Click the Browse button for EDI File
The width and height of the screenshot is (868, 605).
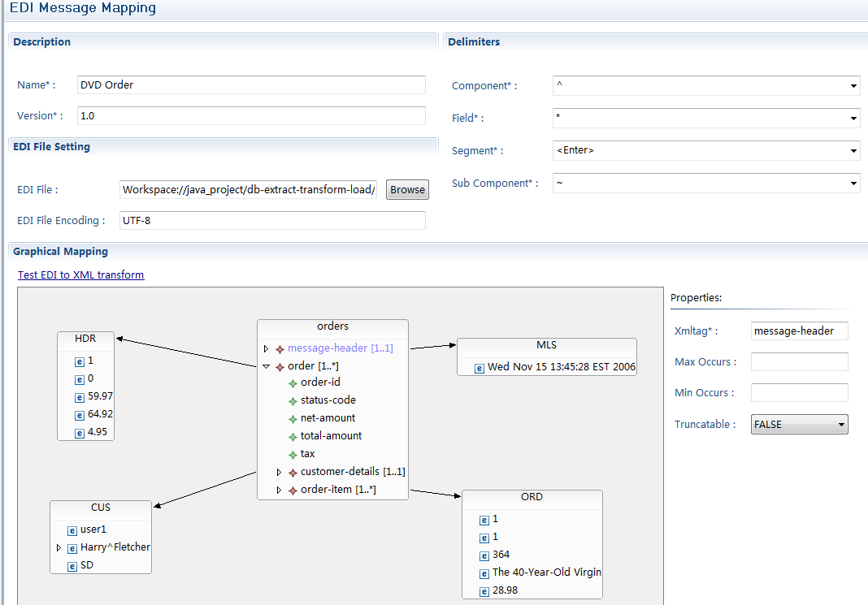pos(407,190)
